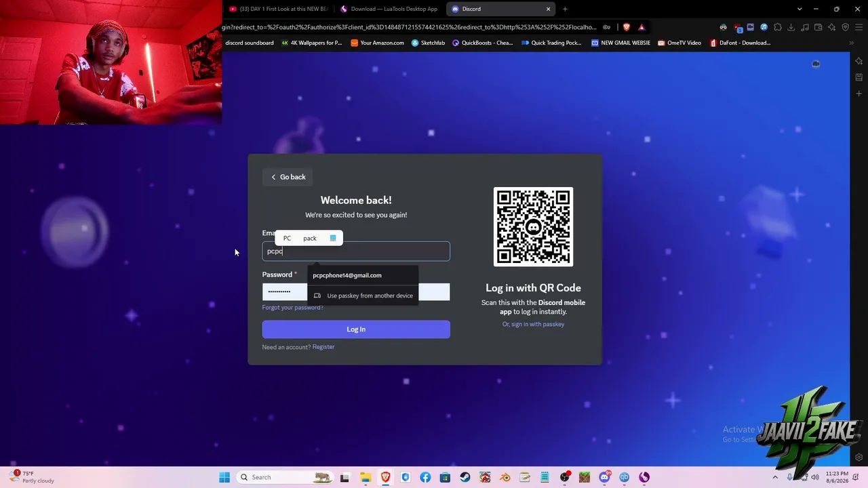Open the QuickBoosts bookmark
868x488 pixels.
[482, 43]
